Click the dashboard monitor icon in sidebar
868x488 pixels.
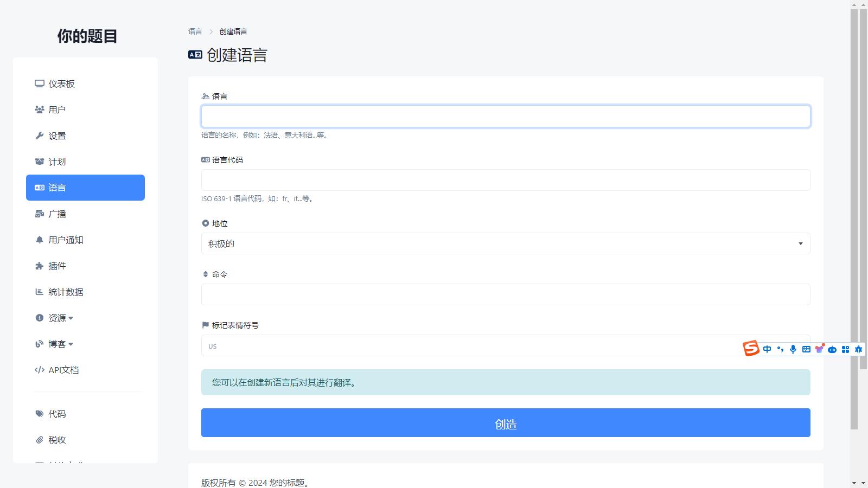tap(39, 84)
